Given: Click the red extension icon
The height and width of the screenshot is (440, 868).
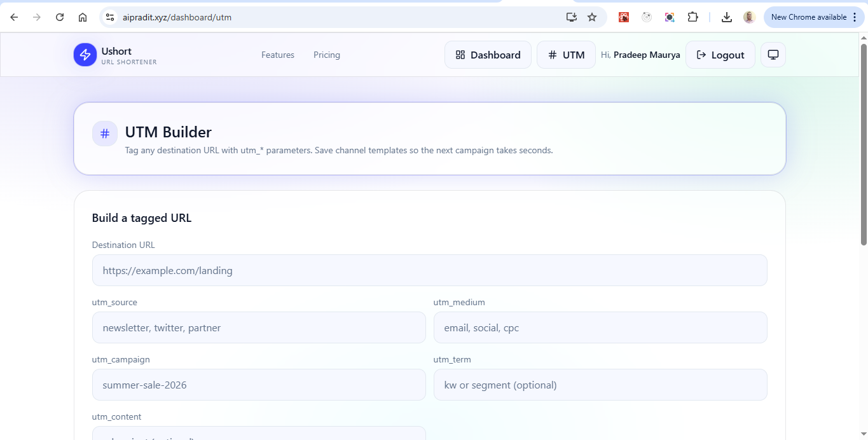Looking at the screenshot, I should 624,17.
